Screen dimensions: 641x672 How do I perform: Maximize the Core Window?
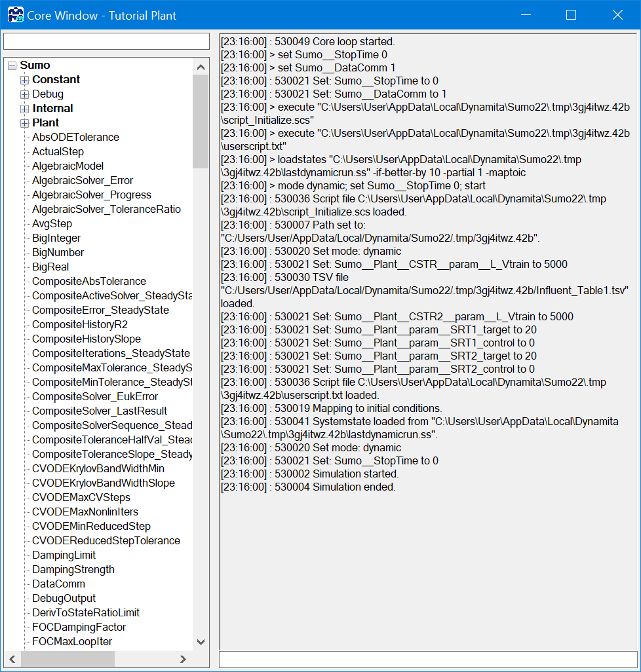(x=571, y=14)
